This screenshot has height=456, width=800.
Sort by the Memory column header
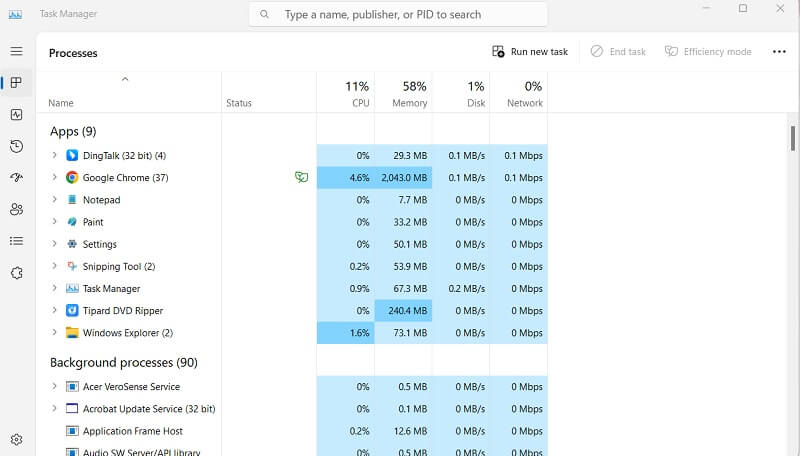[x=403, y=93]
